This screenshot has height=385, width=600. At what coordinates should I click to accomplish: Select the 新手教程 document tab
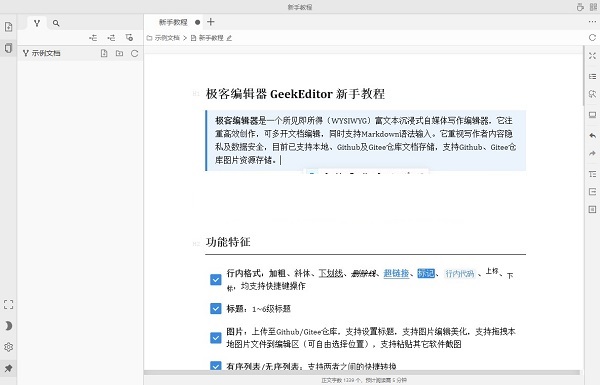point(174,22)
